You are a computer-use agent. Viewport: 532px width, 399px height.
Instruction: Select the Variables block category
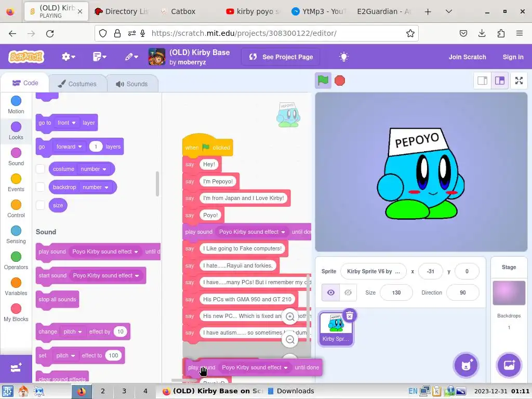coord(16,287)
